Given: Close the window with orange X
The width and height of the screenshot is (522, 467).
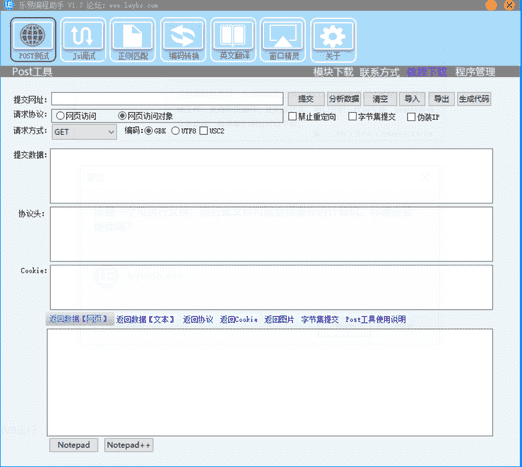Looking at the screenshot, I should [509, 5].
